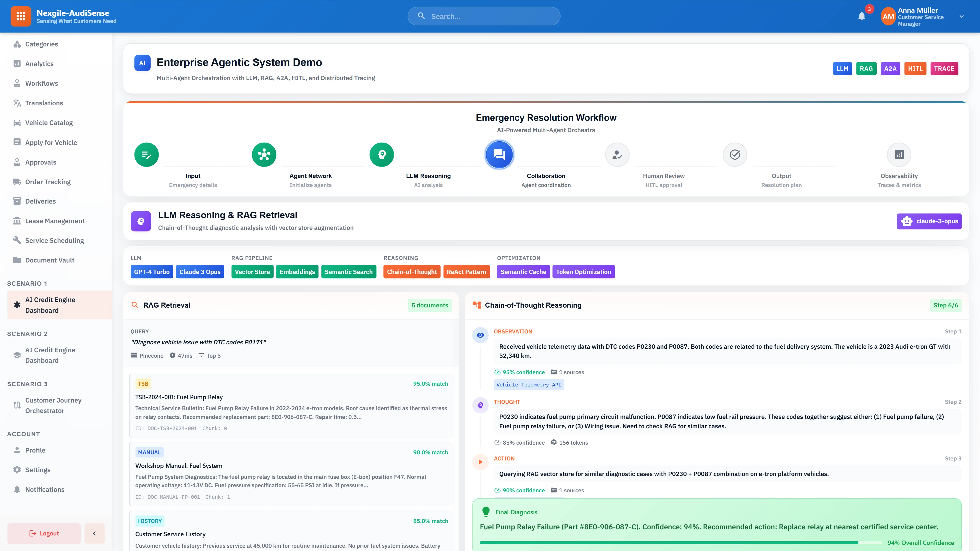The width and height of the screenshot is (980, 551).
Task: Go to Customer Journey Orchestrator
Action: (x=53, y=405)
